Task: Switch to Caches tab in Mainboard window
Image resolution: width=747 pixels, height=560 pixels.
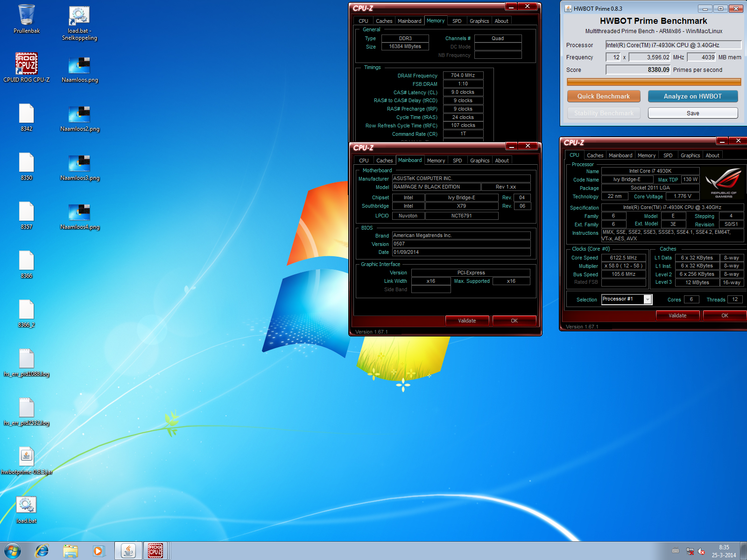Action: coord(385,161)
